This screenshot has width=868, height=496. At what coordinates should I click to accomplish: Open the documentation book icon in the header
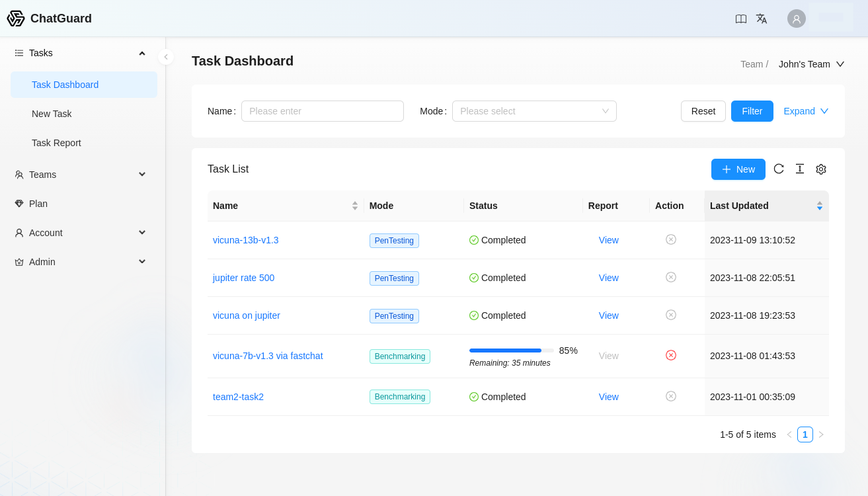click(740, 19)
